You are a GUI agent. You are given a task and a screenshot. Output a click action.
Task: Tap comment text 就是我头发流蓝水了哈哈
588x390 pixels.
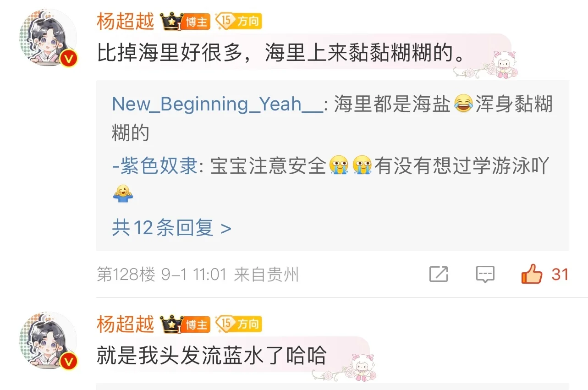pos(211,356)
